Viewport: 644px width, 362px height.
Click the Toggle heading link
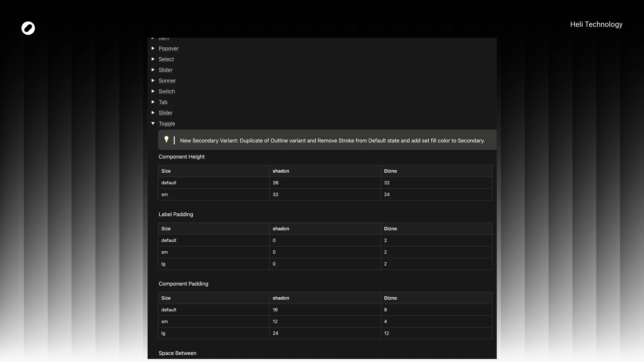167,124
